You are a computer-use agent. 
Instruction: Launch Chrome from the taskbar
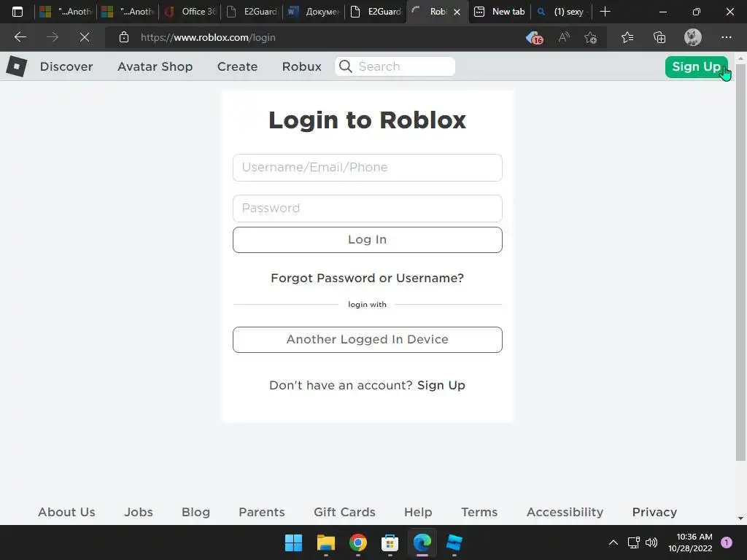[x=357, y=542]
